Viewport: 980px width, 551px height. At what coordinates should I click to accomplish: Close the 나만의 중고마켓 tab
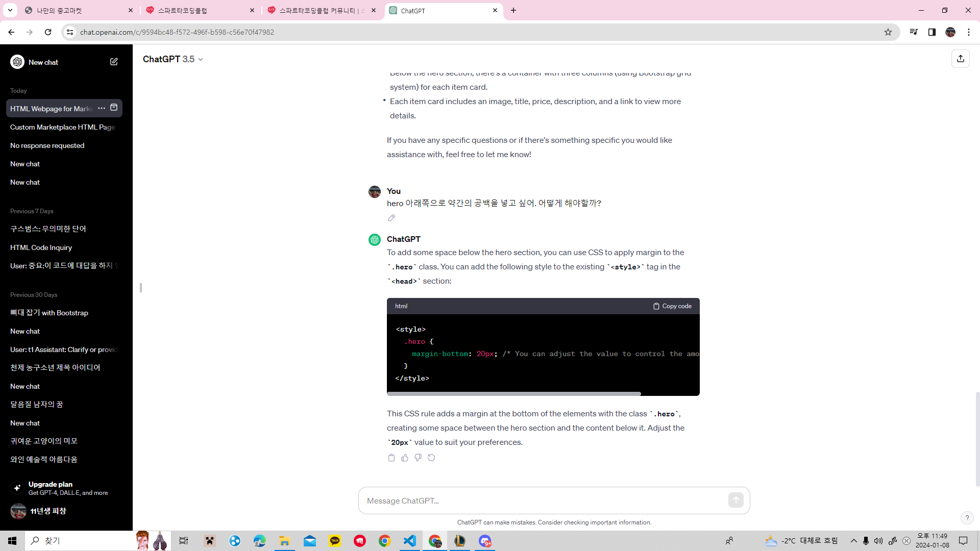tap(131, 10)
